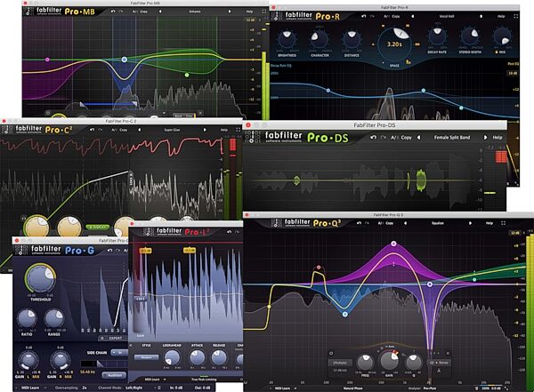Screen dimensions: 534x392
Task: Undo last change in Pro-Q 3
Action: click(x=359, y=223)
